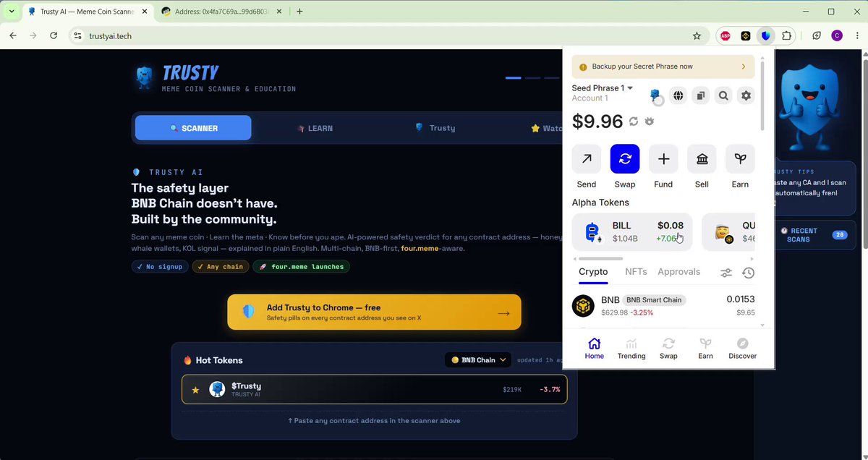The image size is (868, 460).
Task: Hide the balance with the eye icon
Action: 650,122
